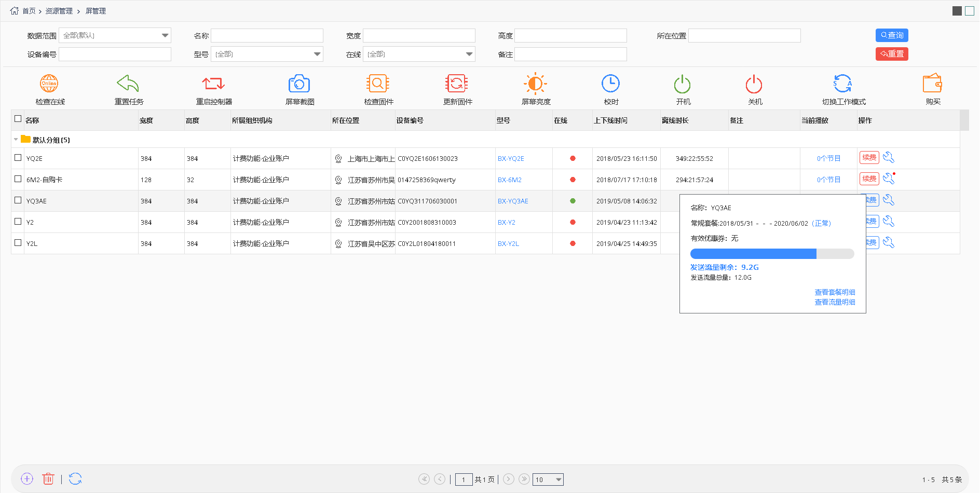Check the YQ3AE row checkbox

pyautogui.click(x=18, y=200)
